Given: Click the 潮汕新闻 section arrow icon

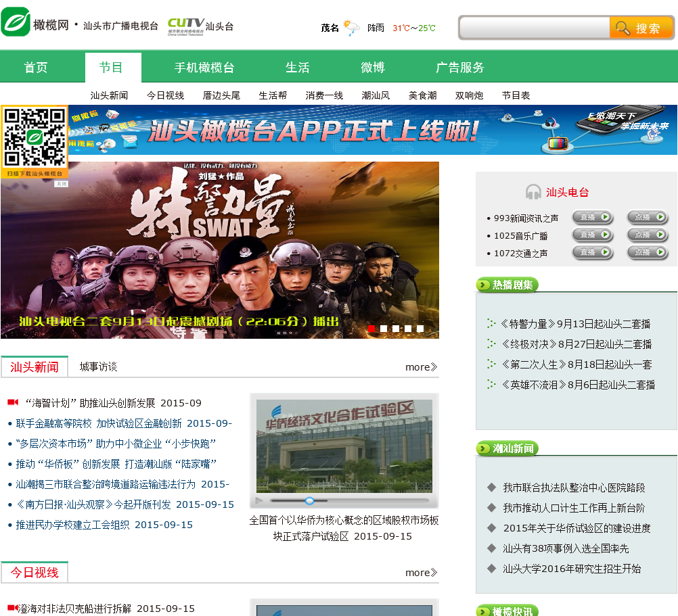Looking at the screenshot, I should 482,448.
